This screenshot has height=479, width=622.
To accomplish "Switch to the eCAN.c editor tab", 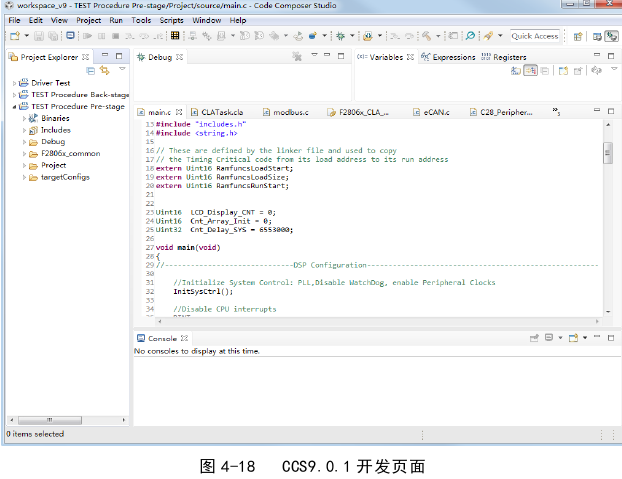I will (x=431, y=112).
